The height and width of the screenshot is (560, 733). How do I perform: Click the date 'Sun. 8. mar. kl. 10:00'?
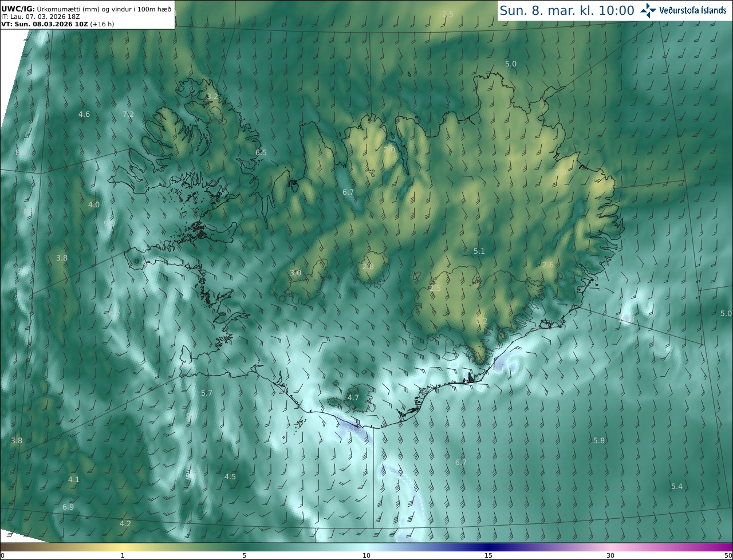tap(567, 10)
